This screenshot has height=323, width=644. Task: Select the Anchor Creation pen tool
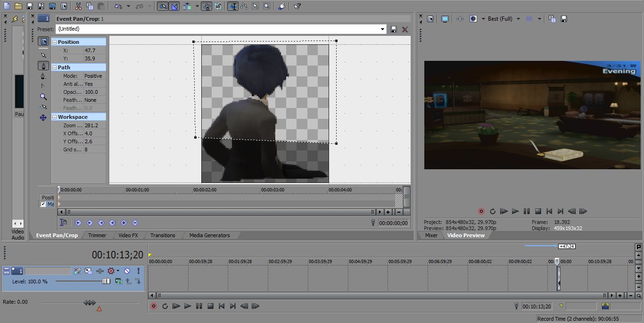pos(43,66)
